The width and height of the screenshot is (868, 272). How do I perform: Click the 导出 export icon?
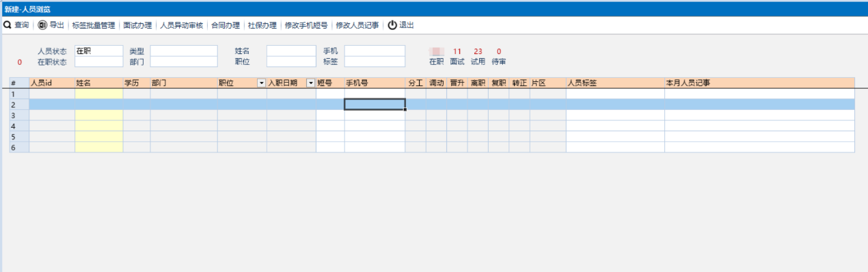(x=42, y=25)
